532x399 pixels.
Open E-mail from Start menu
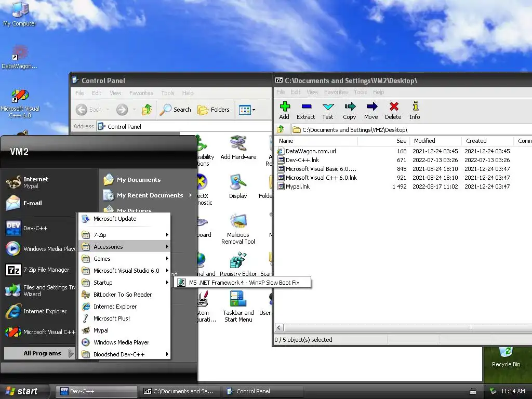pos(24,203)
